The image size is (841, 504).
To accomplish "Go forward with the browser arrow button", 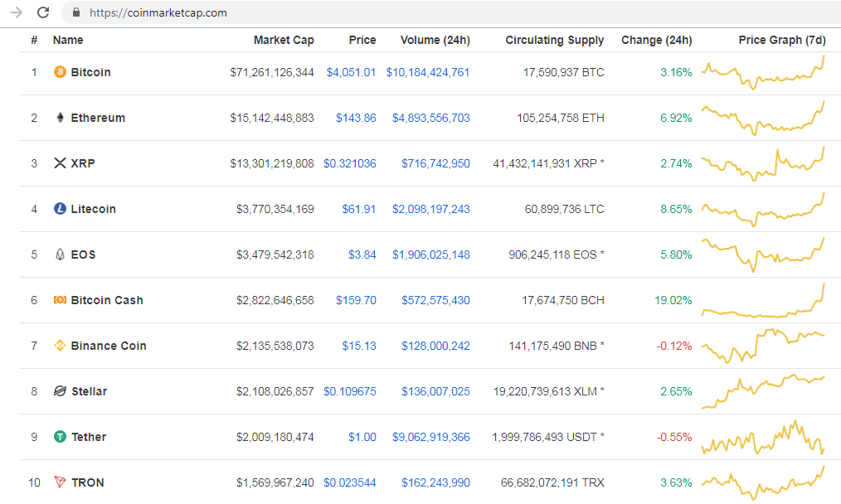I will tap(17, 12).
